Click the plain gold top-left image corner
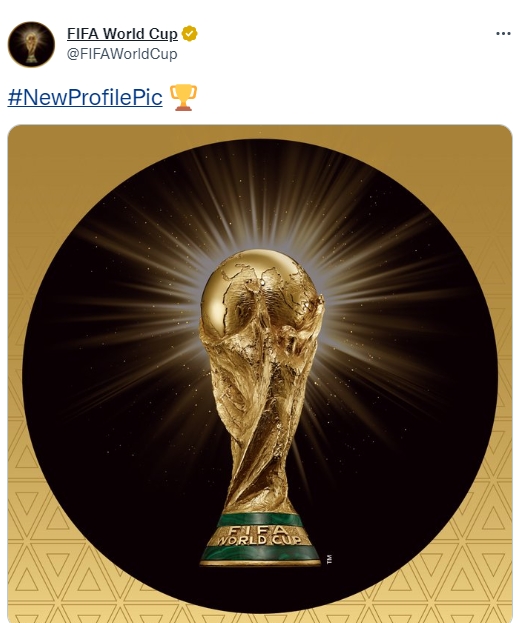This screenshot has height=623, width=523. (x=36, y=153)
